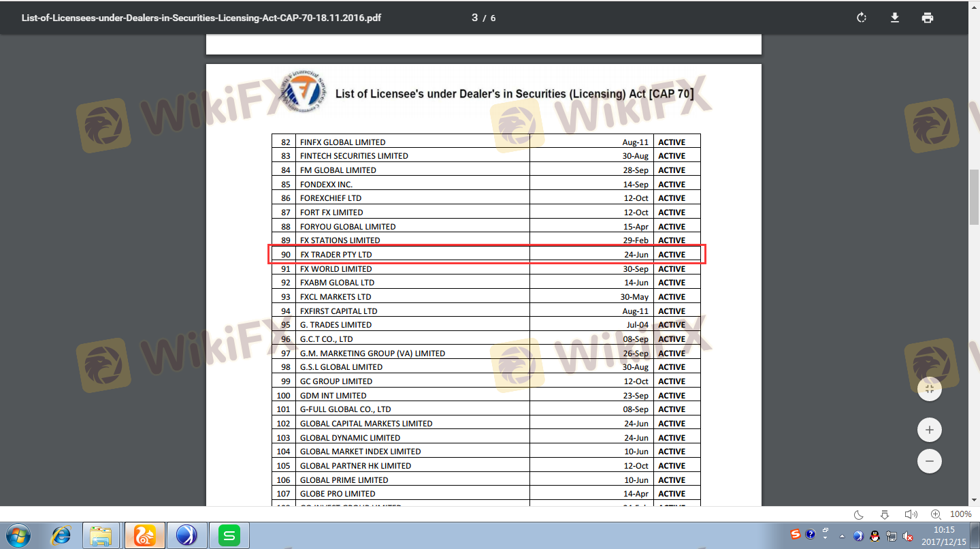
Task: Click GLOBAL PRIME LIMITED name
Action: point(344,480)
